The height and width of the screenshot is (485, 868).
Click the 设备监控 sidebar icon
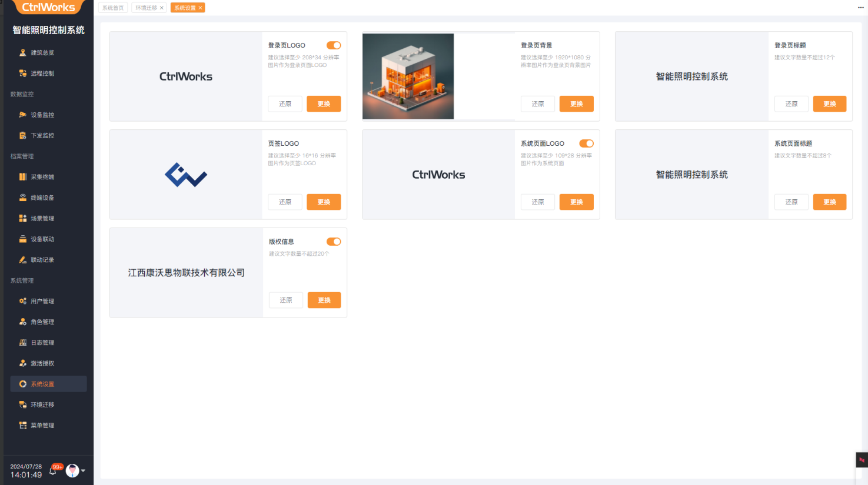click(23, 115)
